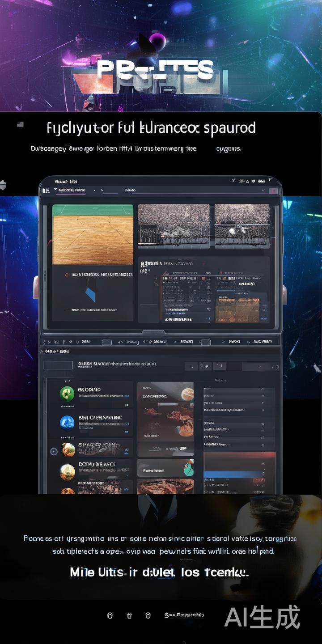Select the radio circle left of the third list row

54,451
